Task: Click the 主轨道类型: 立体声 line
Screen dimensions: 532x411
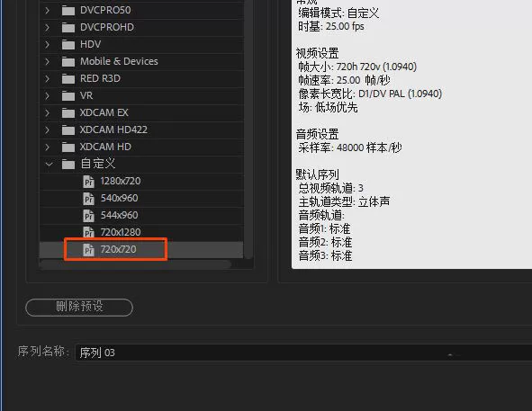Action: tap(344, 201)
